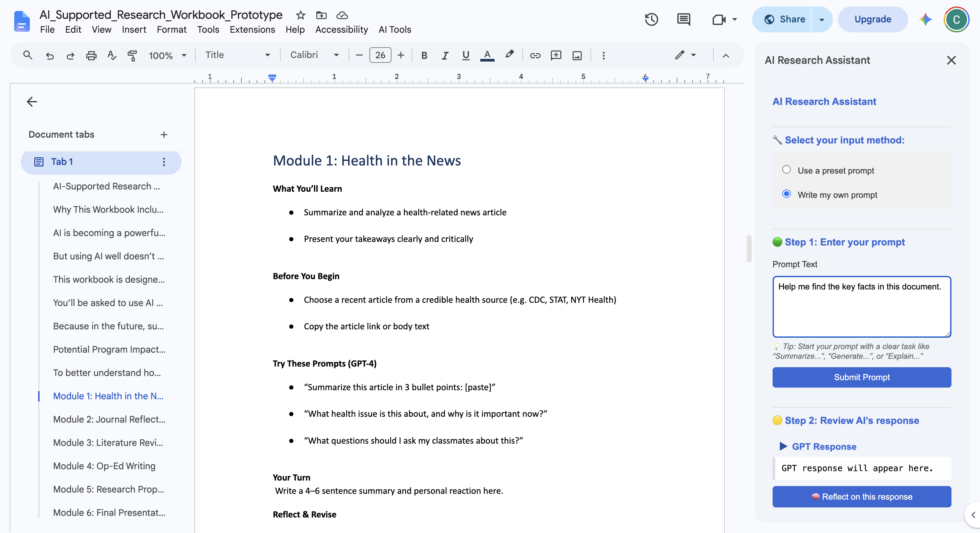
Task: Click the Print icon
Action: [91, 55]
